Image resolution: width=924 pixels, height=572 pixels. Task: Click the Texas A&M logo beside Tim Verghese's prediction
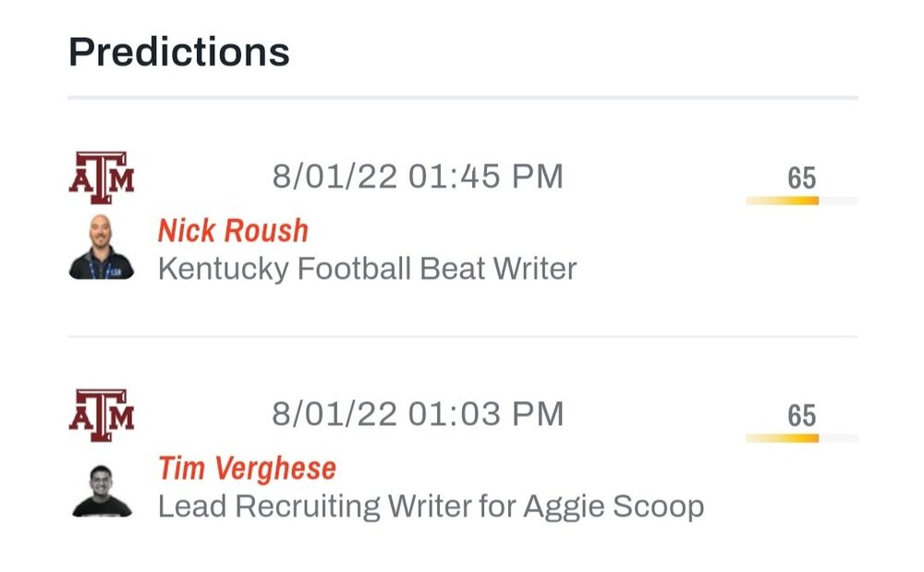pyautogui.click(x=102, y=414)
